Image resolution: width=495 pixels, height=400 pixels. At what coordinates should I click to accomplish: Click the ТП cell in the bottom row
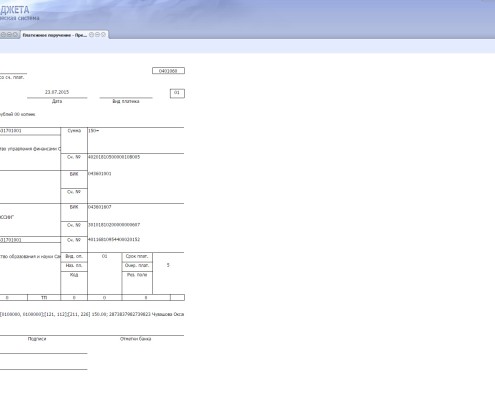click(44, 297)
